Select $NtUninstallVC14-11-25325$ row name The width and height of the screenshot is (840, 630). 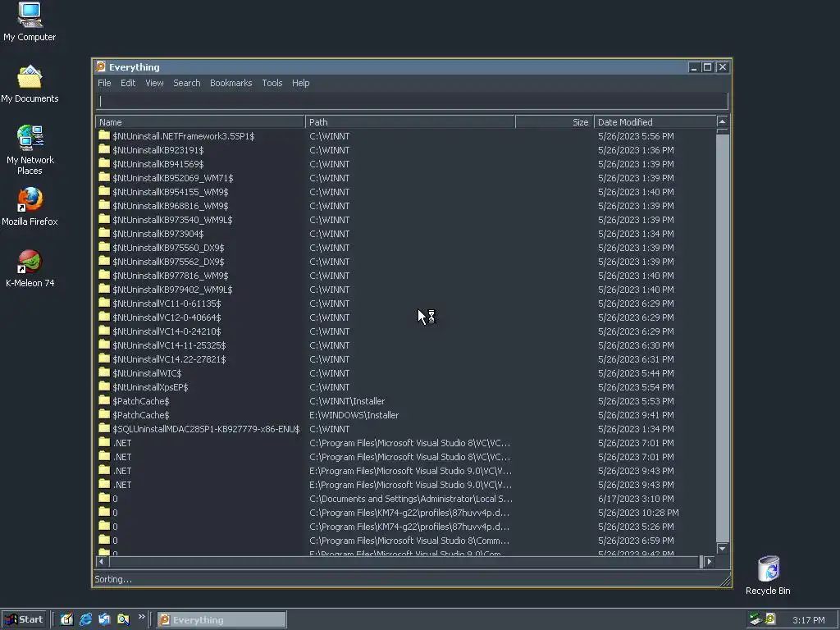pos(169,345)
